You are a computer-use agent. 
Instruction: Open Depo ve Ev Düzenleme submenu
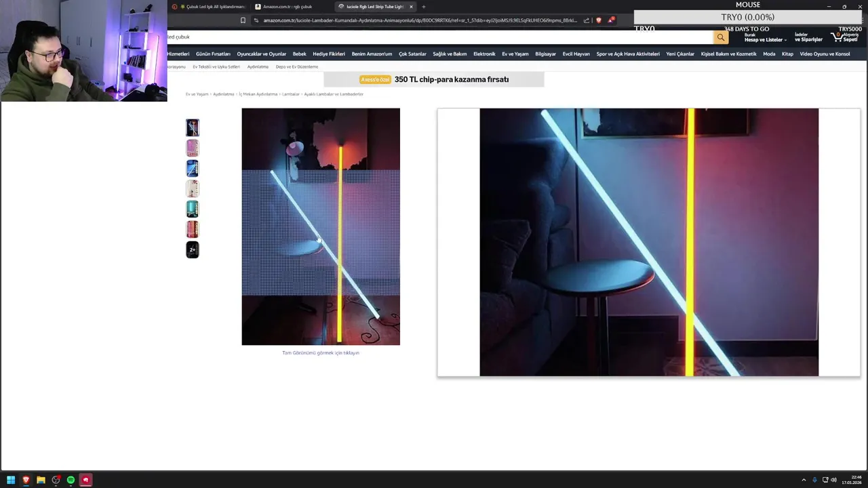[x=297, y=67]
